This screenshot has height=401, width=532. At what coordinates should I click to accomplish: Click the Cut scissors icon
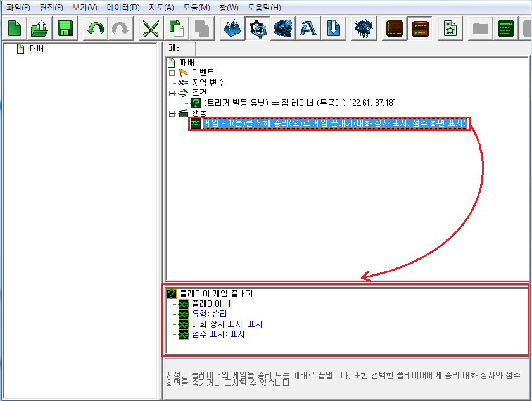pos(151,28)
